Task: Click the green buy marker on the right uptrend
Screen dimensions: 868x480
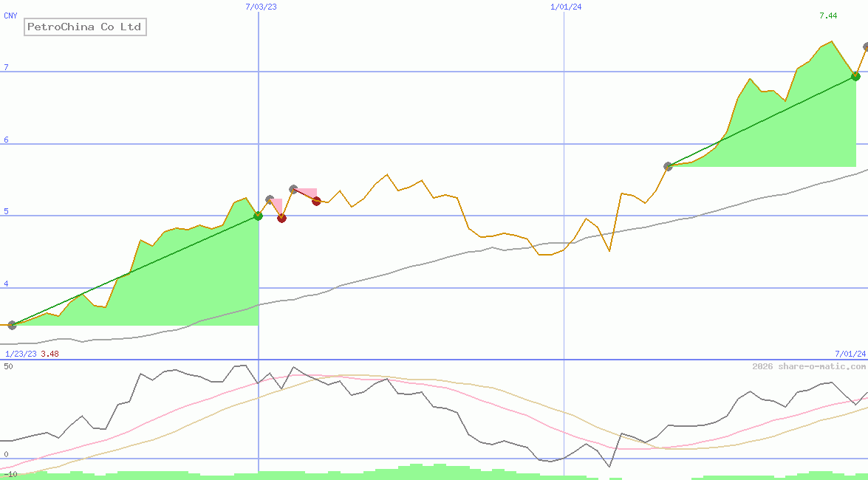Action: point(855,76)
